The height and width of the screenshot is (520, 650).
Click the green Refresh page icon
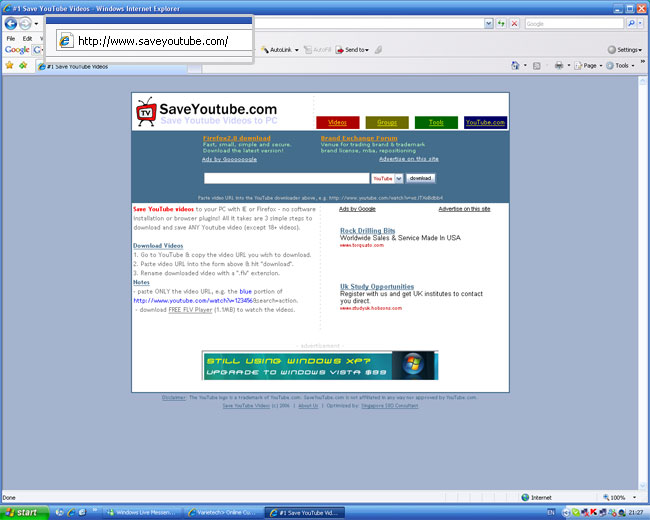pos(501,24)
